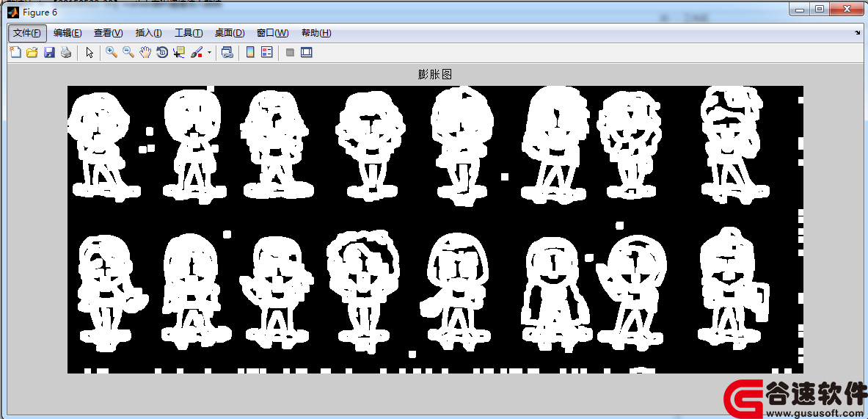Insert a legend via toolbar icon
The image size is (868, 419).
click(x=267, y=53)
